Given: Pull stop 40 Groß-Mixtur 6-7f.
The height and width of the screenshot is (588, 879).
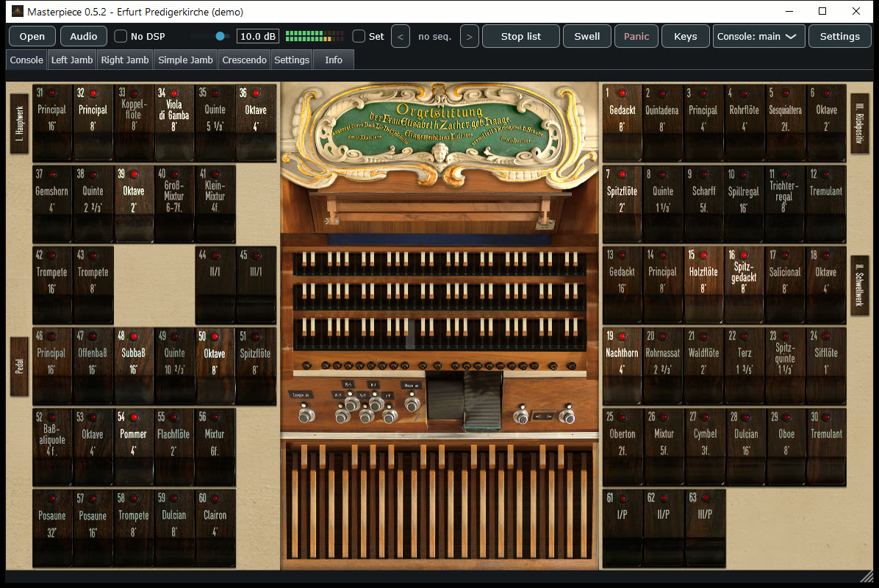Looking at the screenshot, I should click(174, 204).
